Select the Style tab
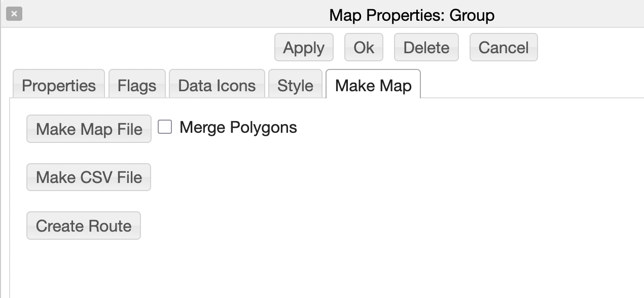Screen dimensions: 644x298 pyautogui.click(x=295, y=85)
